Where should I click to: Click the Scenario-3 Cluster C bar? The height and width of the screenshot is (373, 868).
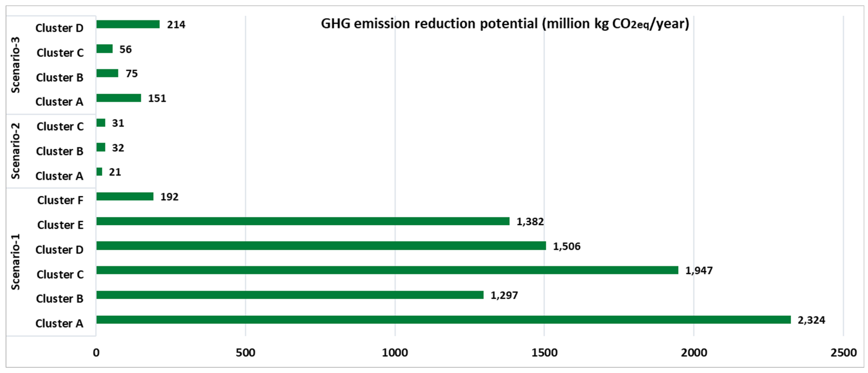[x=104, y=49]
